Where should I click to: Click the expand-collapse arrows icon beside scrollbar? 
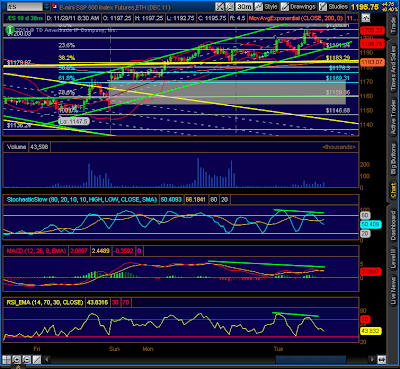381,360
